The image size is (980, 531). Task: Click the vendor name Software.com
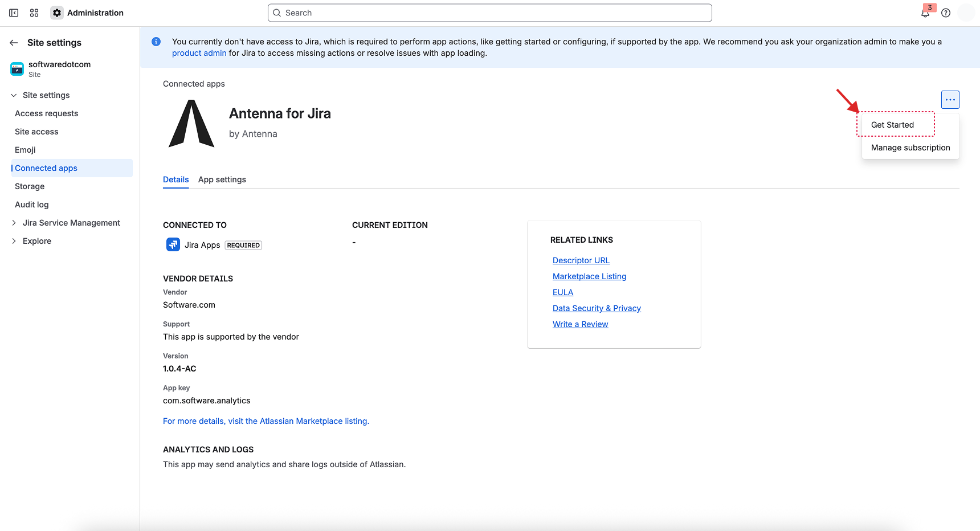coord(189,305)
